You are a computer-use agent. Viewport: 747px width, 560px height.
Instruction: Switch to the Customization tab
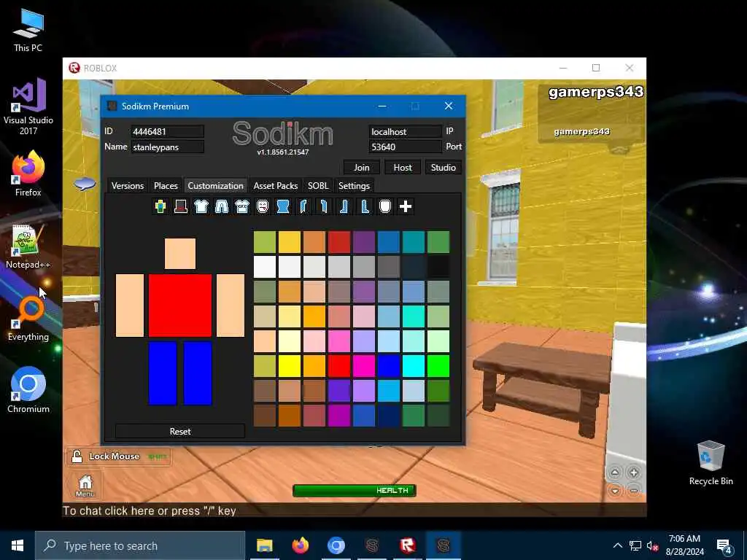pyautogui.click(x=215, y=186)
